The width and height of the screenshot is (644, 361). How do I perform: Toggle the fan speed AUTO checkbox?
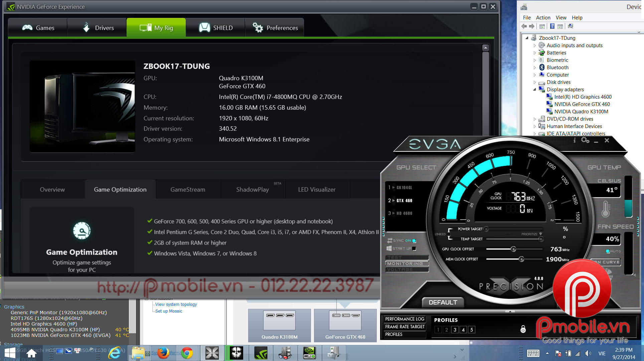(608, 251)
